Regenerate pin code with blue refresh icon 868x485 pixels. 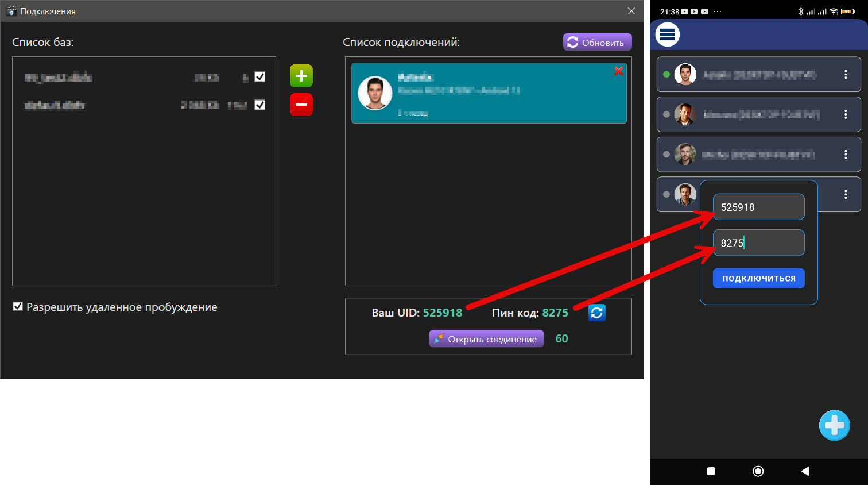tap(597, 313)
